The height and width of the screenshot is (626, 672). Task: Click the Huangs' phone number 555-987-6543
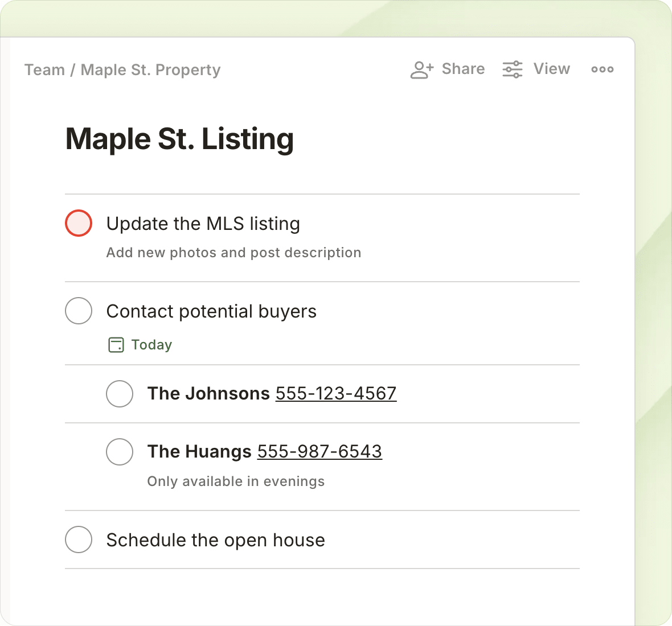coord(319,451)
